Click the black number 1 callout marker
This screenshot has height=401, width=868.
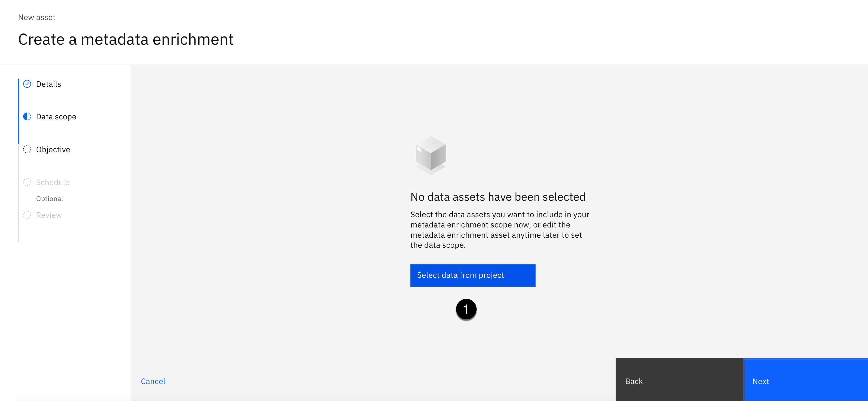click(466, 309)
